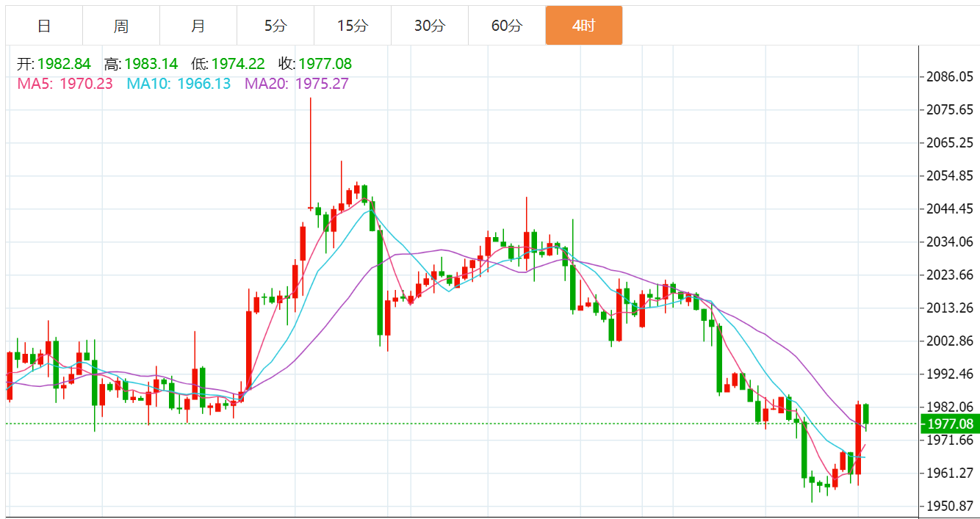Click the high price value 1983.14

(x=151, y=64)
